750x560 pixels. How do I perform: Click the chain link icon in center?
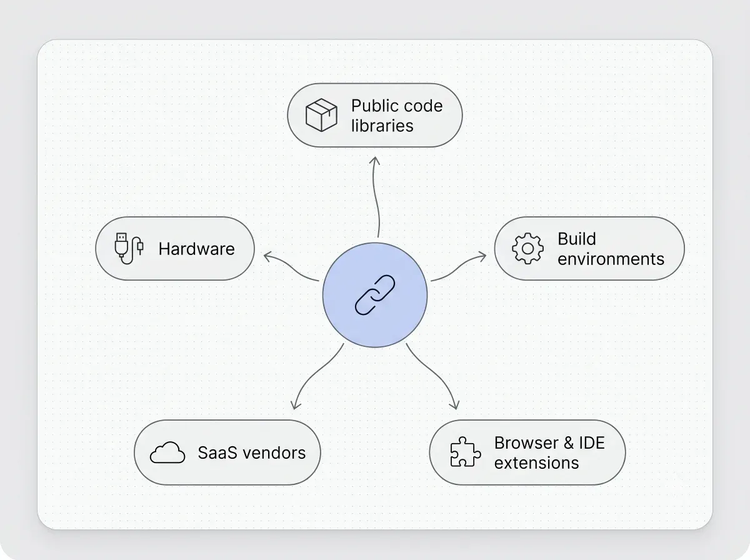tap(375, 294)
